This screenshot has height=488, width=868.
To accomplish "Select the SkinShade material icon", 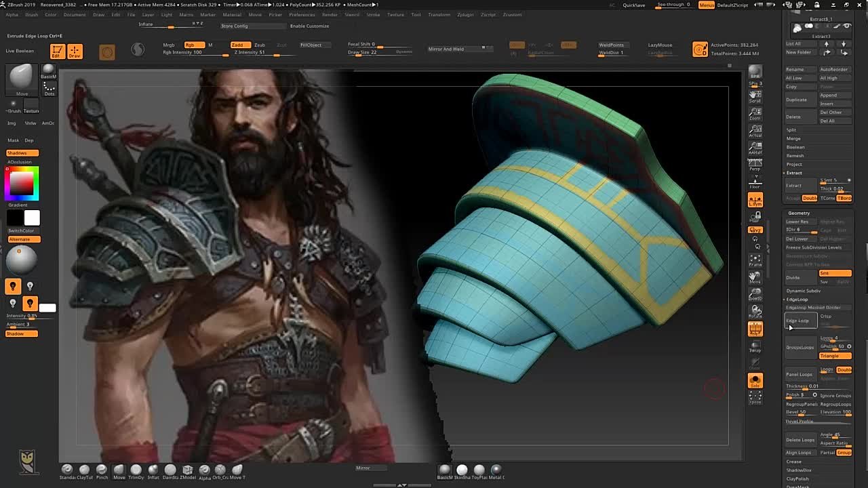I will coord(462,470).
